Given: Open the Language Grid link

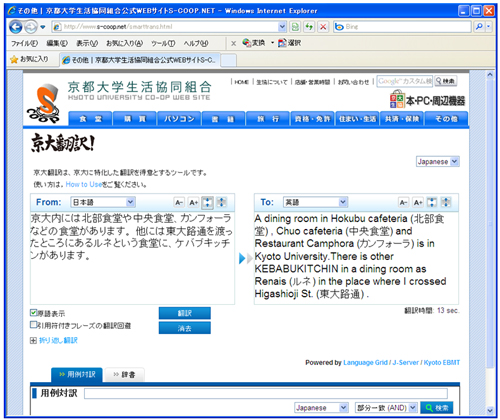Looking at the screenshot, I should coord(365,363).
